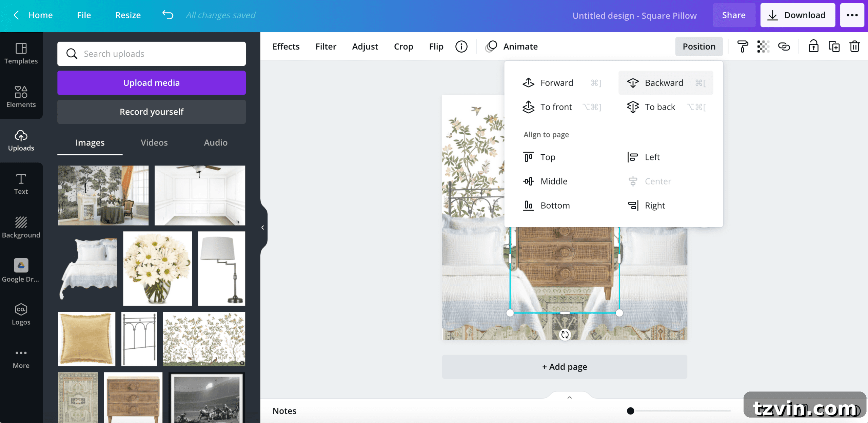Open the Adjust toolbar option
Screen dimensions: 868x423
click(365, 46)
